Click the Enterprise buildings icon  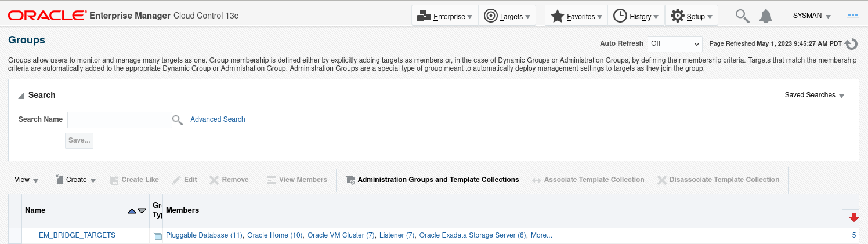click(x=424, y=16)
